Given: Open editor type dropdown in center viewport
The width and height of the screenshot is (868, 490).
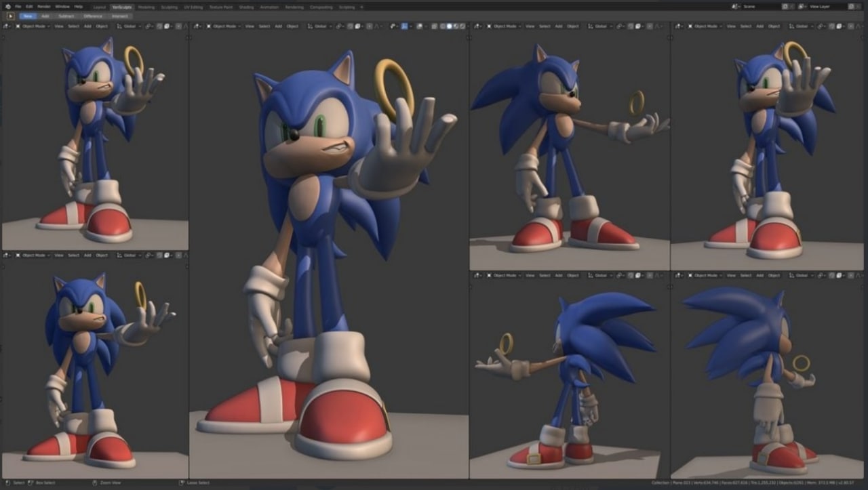Looking at the screenshot, I should [x=198, y=26].
